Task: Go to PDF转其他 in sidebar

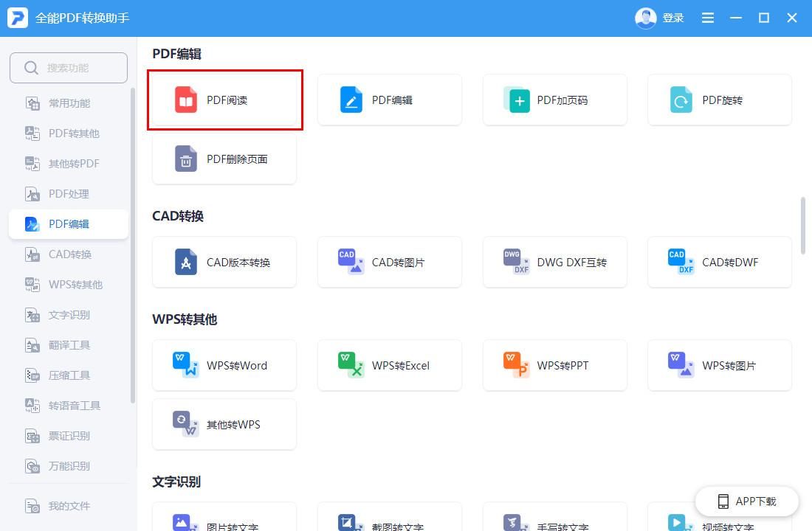Action: [69, 133]
